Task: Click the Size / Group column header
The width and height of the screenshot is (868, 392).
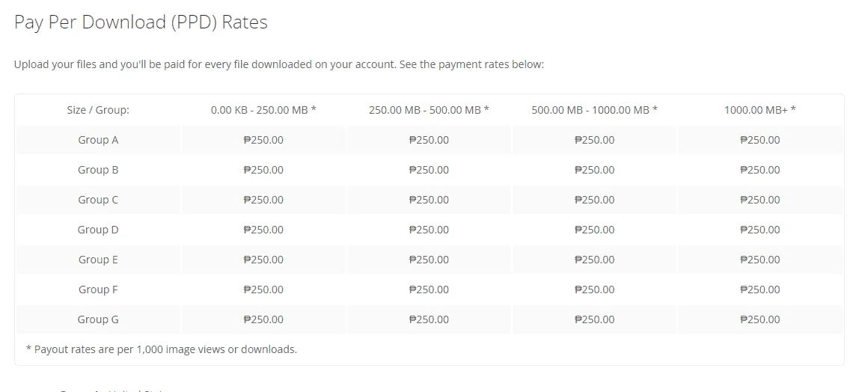Action: (98, 110)
